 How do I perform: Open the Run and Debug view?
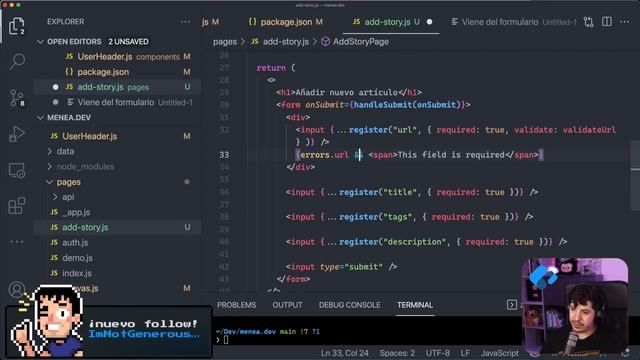click(17, 134)
